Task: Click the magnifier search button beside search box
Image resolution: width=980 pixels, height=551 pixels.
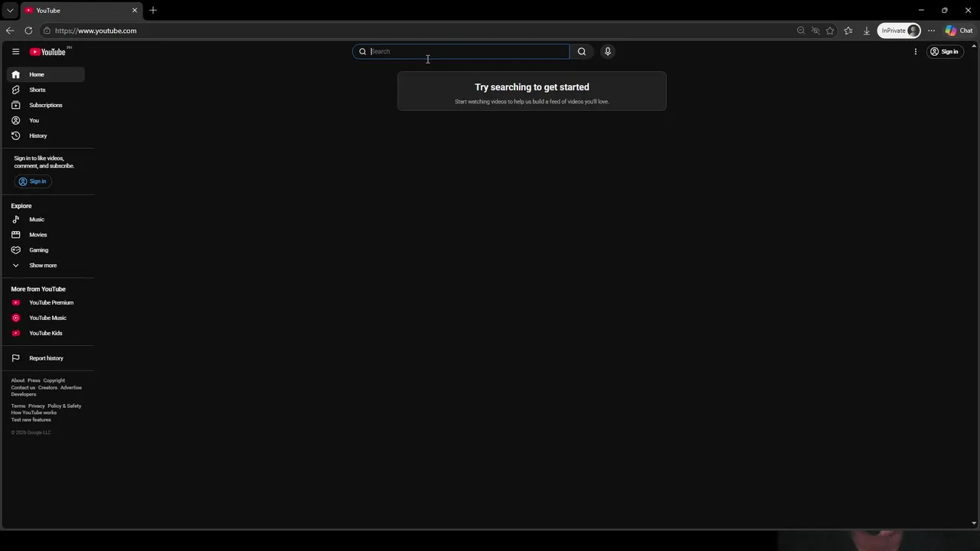Action: 582,51
